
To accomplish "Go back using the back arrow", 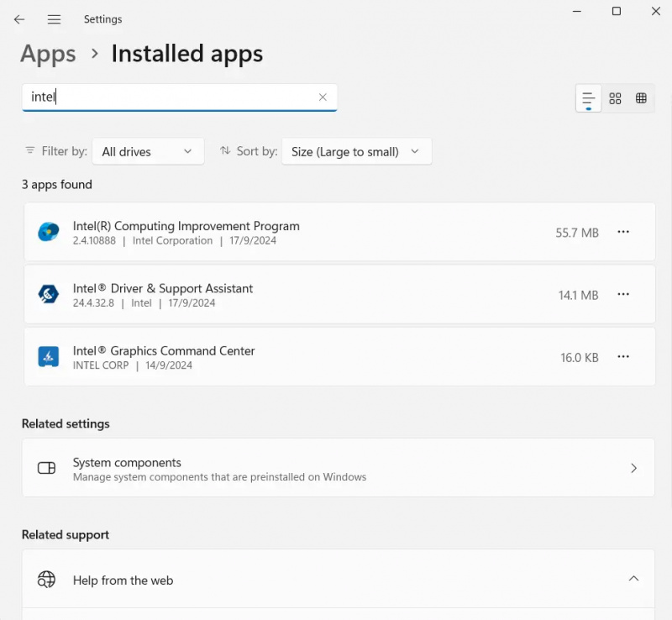I will tap(19, 19).
